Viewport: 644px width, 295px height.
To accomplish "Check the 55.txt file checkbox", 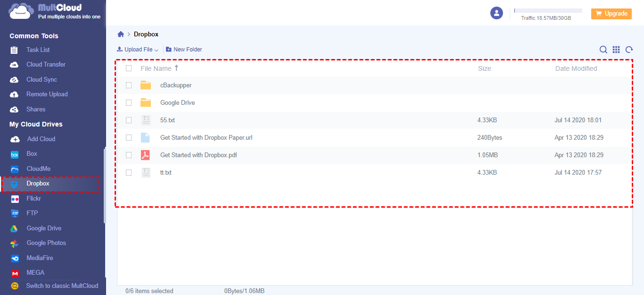I will click(129, 120).
